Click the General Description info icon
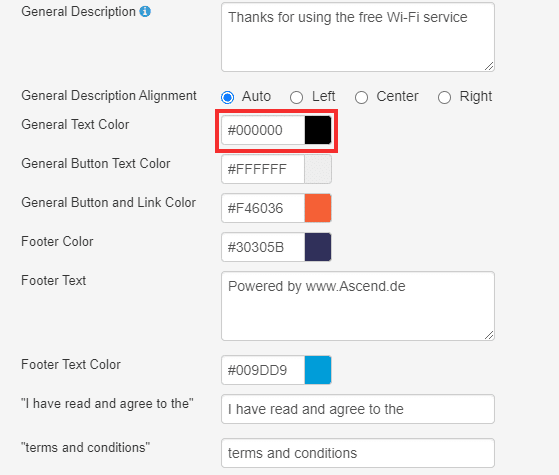The width and height of the screenshot is (559, 475). pos(145,12)
